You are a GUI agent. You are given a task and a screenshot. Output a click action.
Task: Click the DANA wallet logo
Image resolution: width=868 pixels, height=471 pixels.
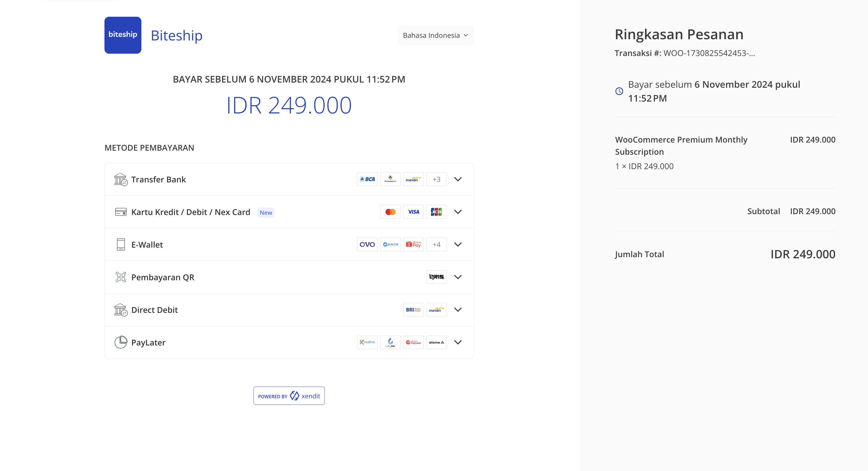390,245
